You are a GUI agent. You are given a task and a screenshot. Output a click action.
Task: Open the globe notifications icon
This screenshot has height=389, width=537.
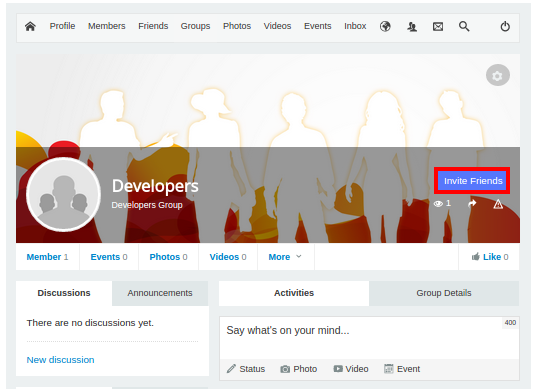[385, 26]
